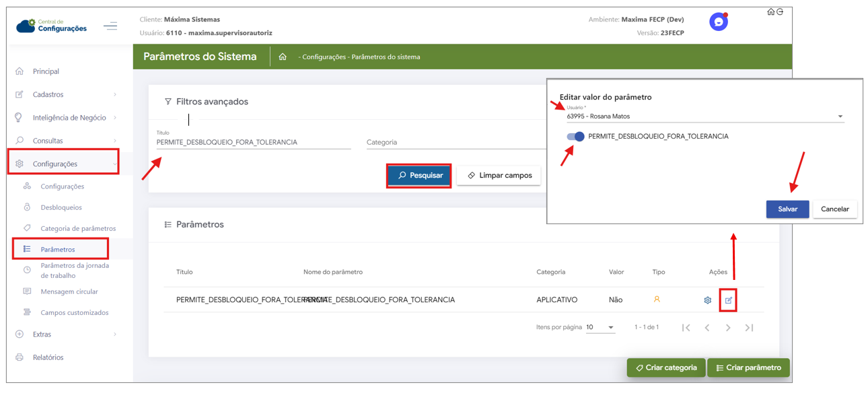The width and height of the screenshot is (868, 395).
Task: Save the parameter with Salvar
Action: (787, 209)
